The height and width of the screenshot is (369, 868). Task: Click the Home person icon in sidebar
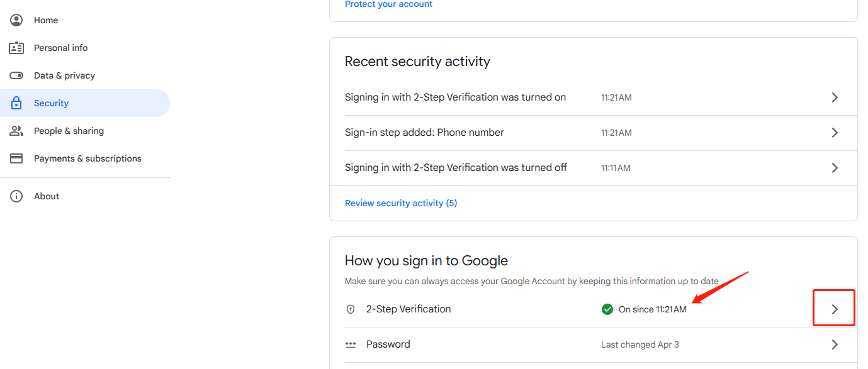pos(16,20)
